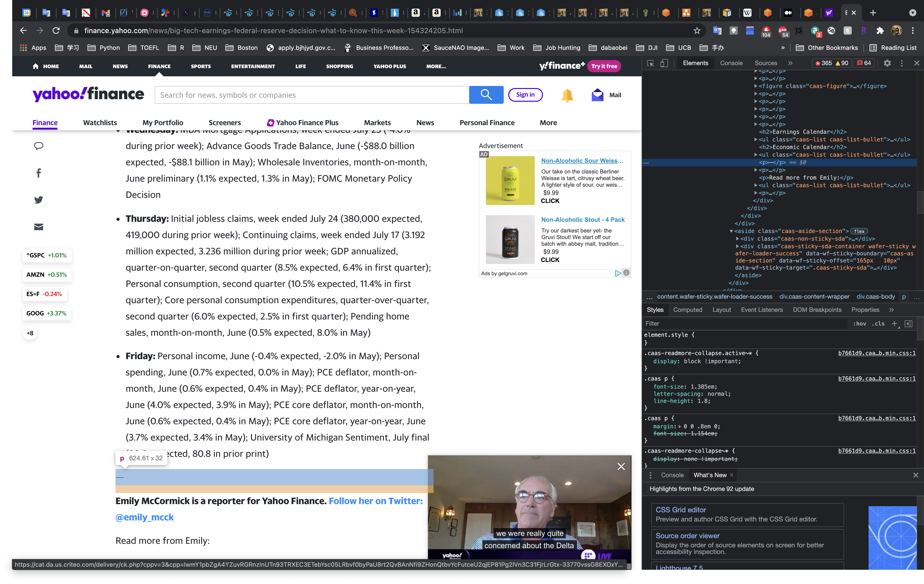Open the comments speech bubble icon
The width and height of the screenshot is (924, 584).
click(x=39, y=146)
